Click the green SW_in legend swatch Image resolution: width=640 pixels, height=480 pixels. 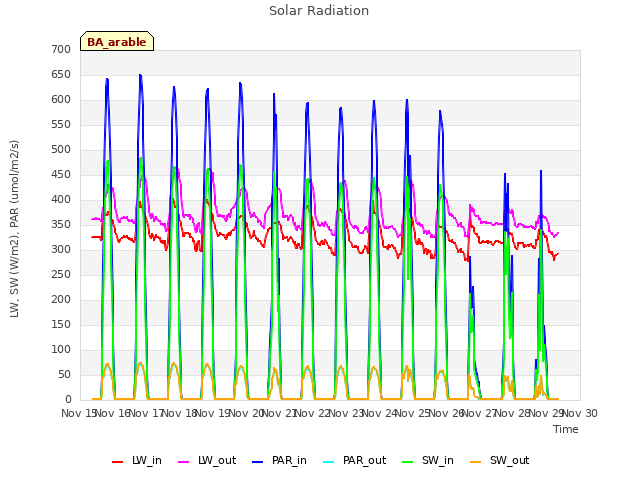point(408,462)
